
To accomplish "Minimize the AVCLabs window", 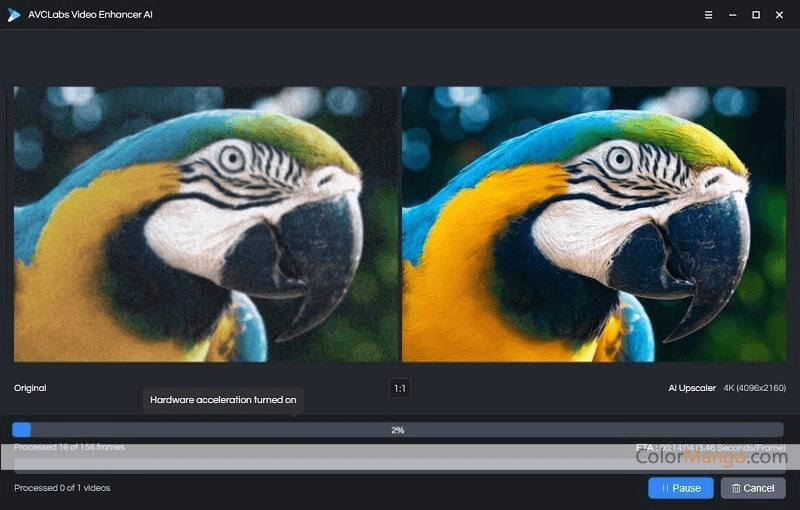I will (x=732, y=15).
